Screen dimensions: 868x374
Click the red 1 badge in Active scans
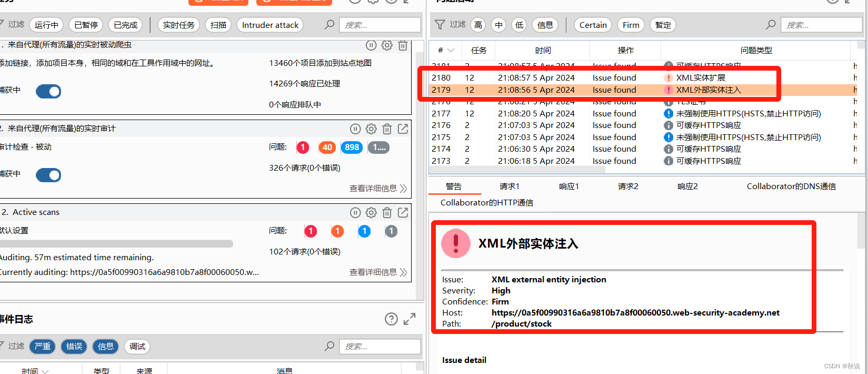point(311,231)
